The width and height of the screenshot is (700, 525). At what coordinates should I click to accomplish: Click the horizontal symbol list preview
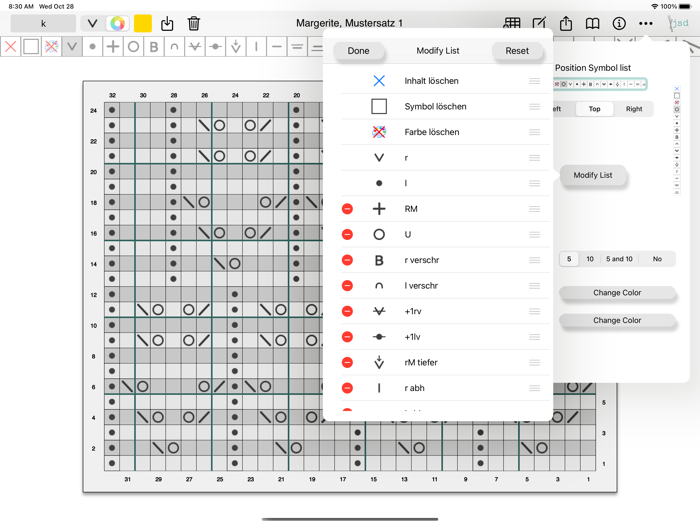tap(600, 84)
